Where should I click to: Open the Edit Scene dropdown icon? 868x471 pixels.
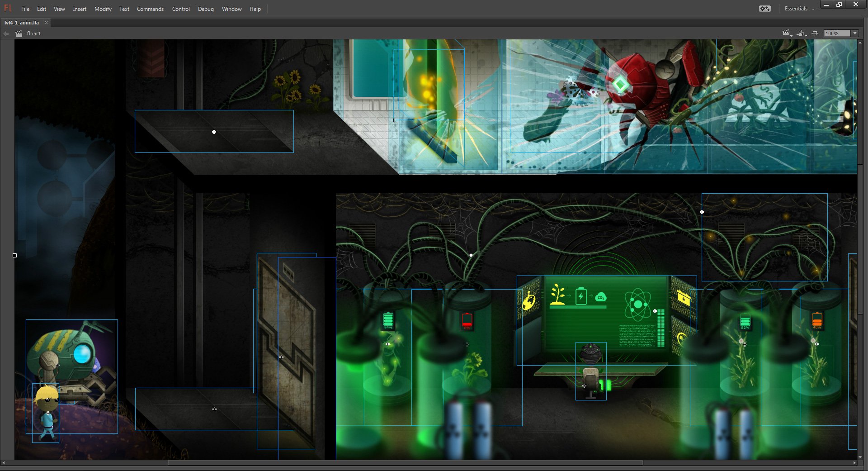coord(787,33)
